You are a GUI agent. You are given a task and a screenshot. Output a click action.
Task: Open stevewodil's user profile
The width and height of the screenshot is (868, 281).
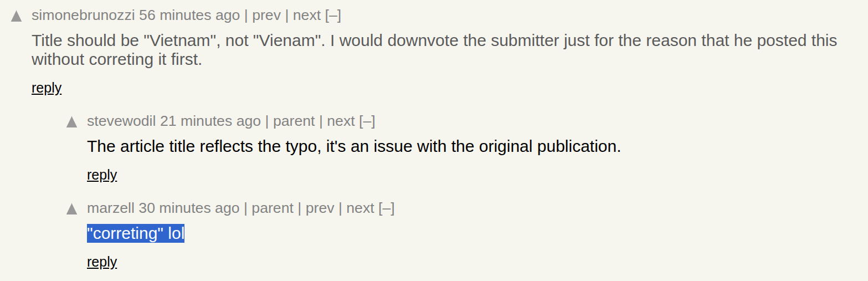[121, 121]
